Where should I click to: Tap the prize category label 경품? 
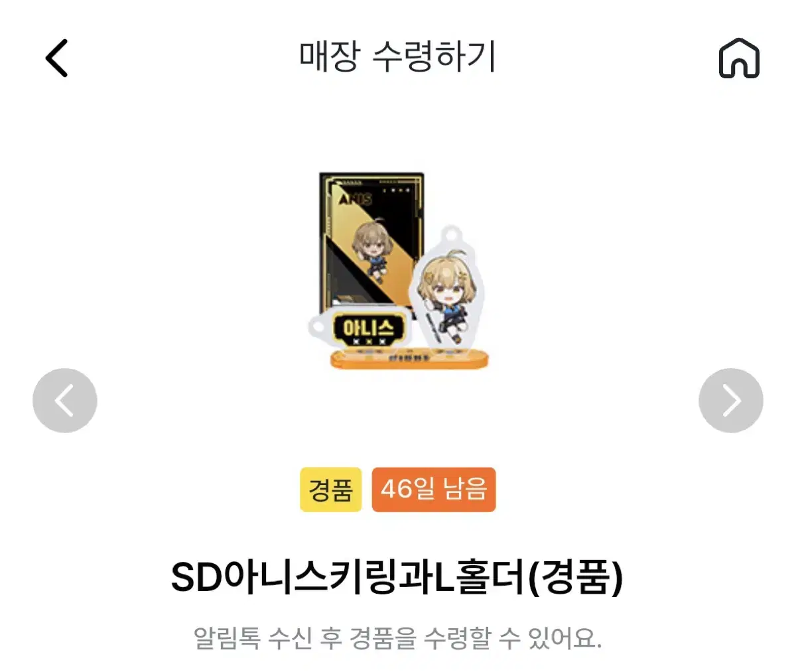pos(330,490)
